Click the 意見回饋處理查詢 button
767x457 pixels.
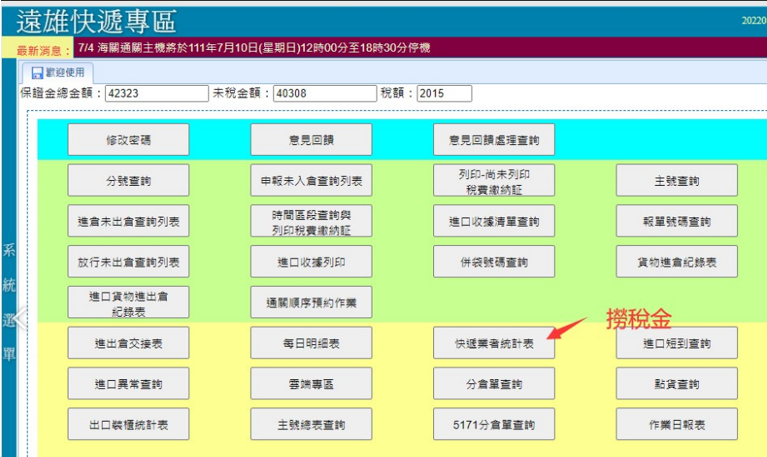pos(493,140)
